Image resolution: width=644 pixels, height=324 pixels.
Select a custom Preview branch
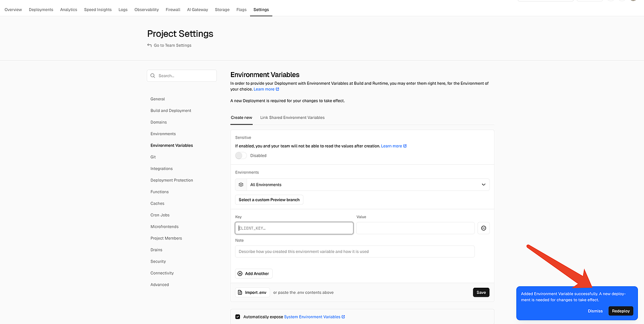tap(269, 200)
